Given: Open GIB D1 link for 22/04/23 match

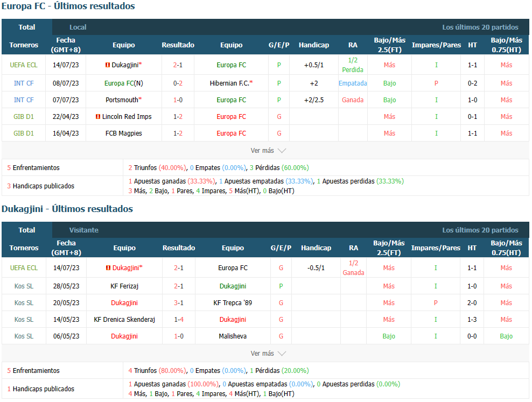Looking at the screenshot, I should click(24, 117).
